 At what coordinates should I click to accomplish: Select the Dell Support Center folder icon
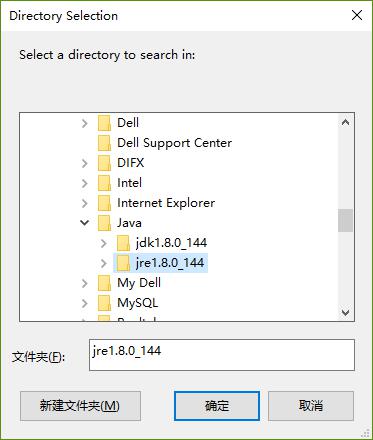pyautogui.click(x=104, y=143)
